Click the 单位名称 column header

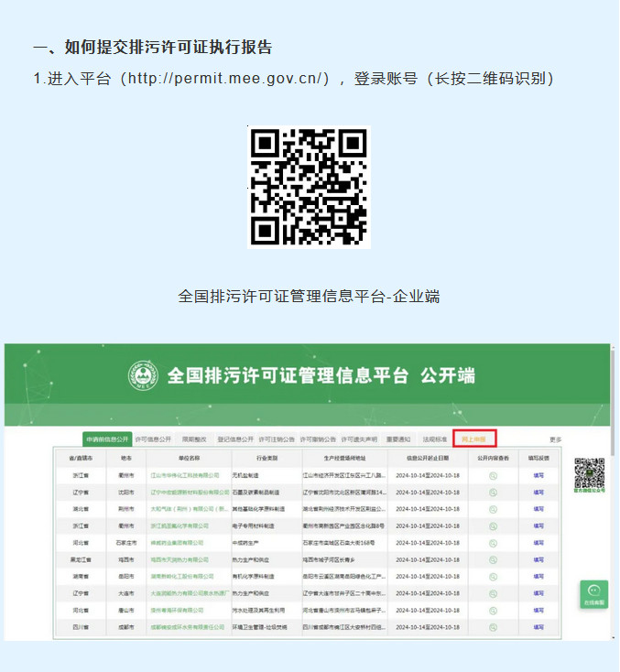pos(189,458)
